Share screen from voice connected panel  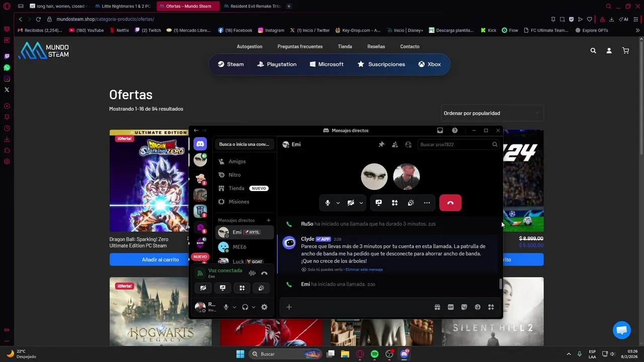[x=223, y=288]
